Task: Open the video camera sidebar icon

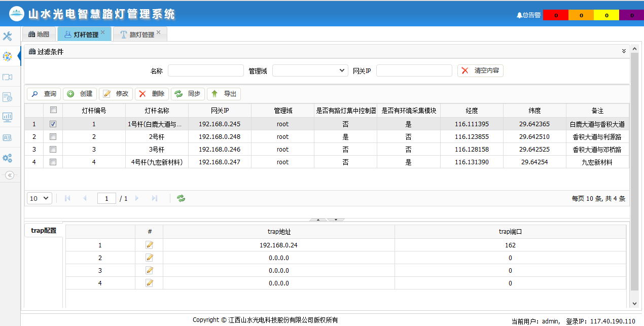Action: point(8,77)
